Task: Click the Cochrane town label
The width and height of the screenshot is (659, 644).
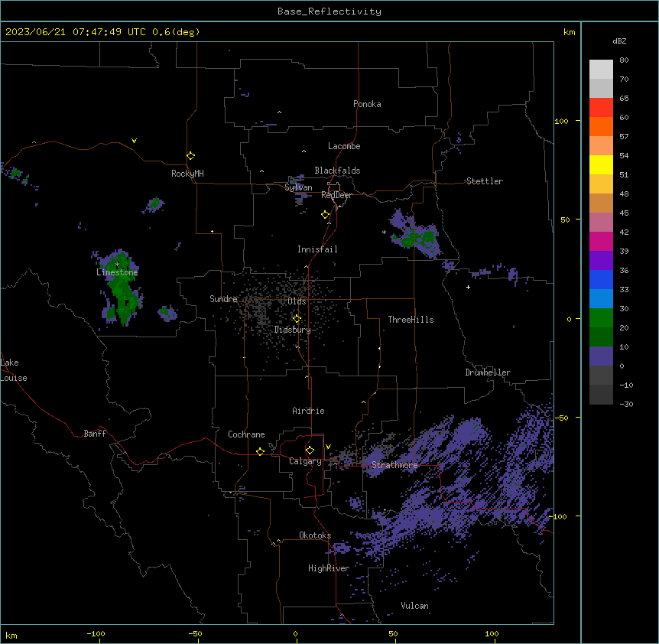Action: pyautogui.click(x=246, y=434)
